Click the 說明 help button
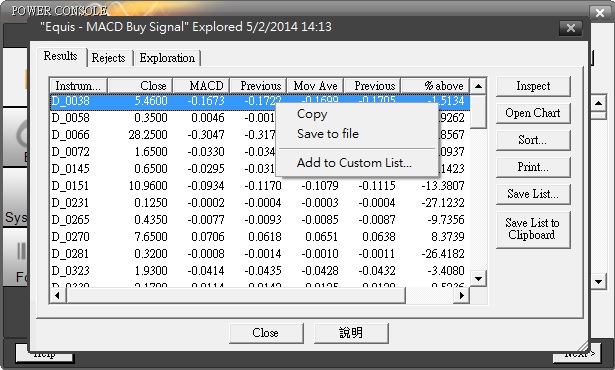The width and height of the screenshot is (615, 370). click(x=351, y=333)
